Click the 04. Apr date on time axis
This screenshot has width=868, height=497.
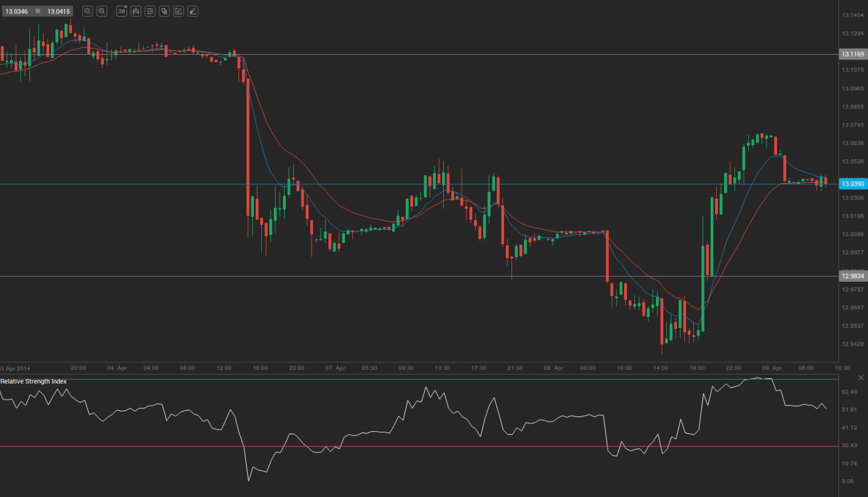pyautogui.click(x=117, y=368)
